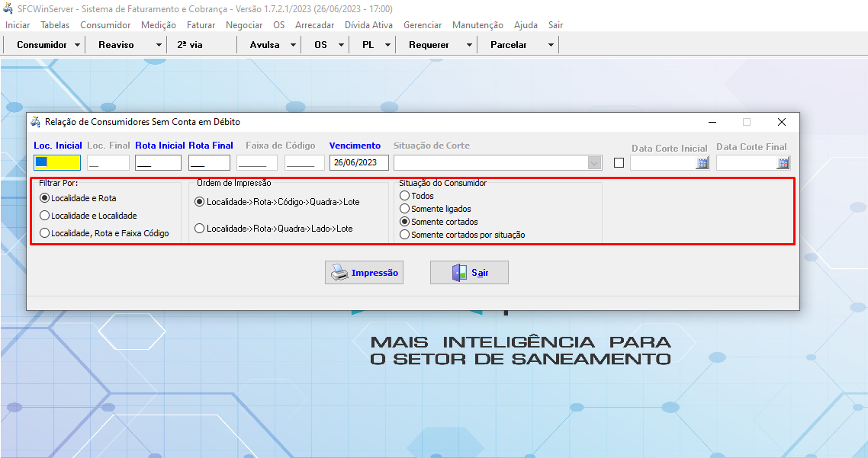Click the dialog title bar app icon
Image resolution: width=868 pixels, height=458 pixels.
pyautogui.click(x=35, y=122)
